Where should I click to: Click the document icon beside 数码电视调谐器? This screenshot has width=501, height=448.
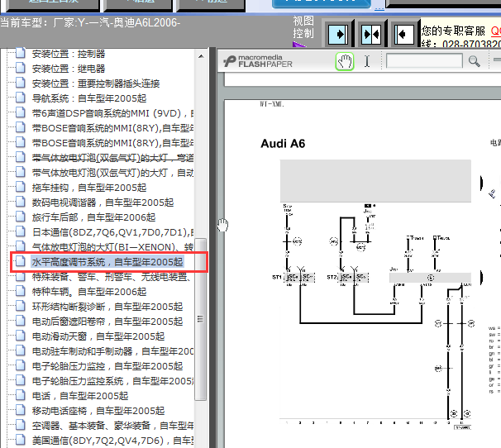[x=21, y=202]
